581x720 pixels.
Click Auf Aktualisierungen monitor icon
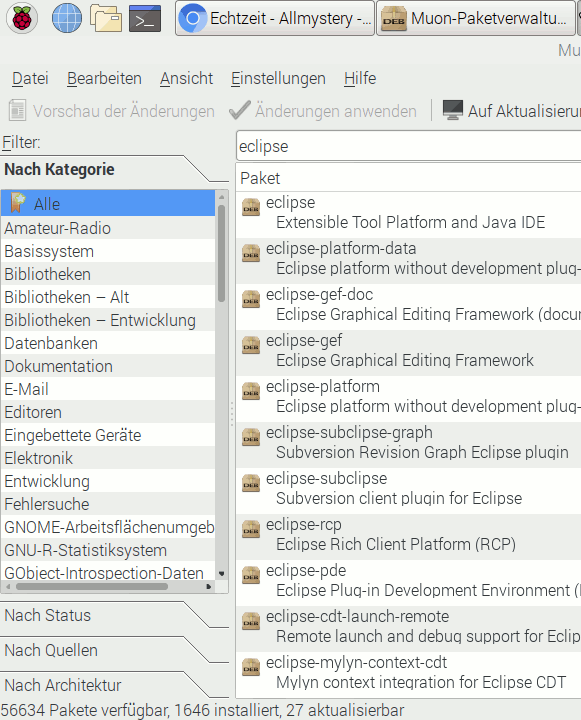click(x=452, y=110)
